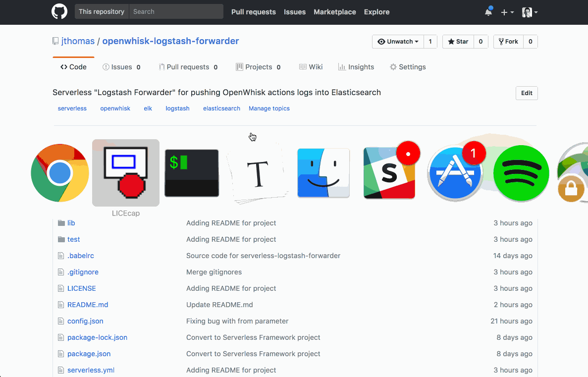
Task: Open Issues in top navigation
Action: click(x=295, y=12)
